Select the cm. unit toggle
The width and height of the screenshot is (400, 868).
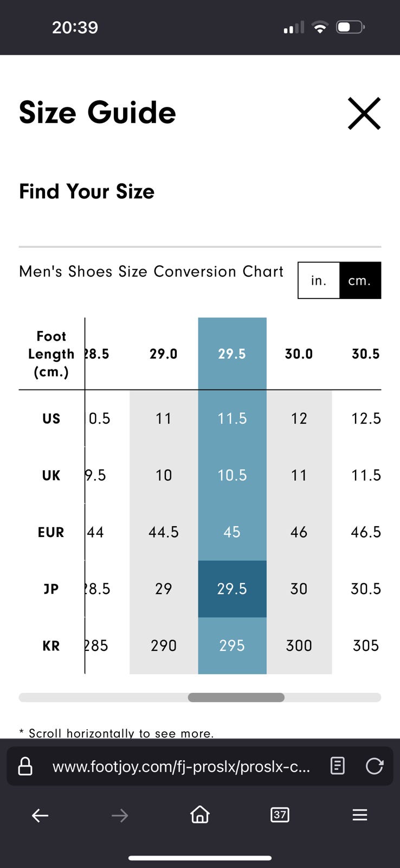360,280
